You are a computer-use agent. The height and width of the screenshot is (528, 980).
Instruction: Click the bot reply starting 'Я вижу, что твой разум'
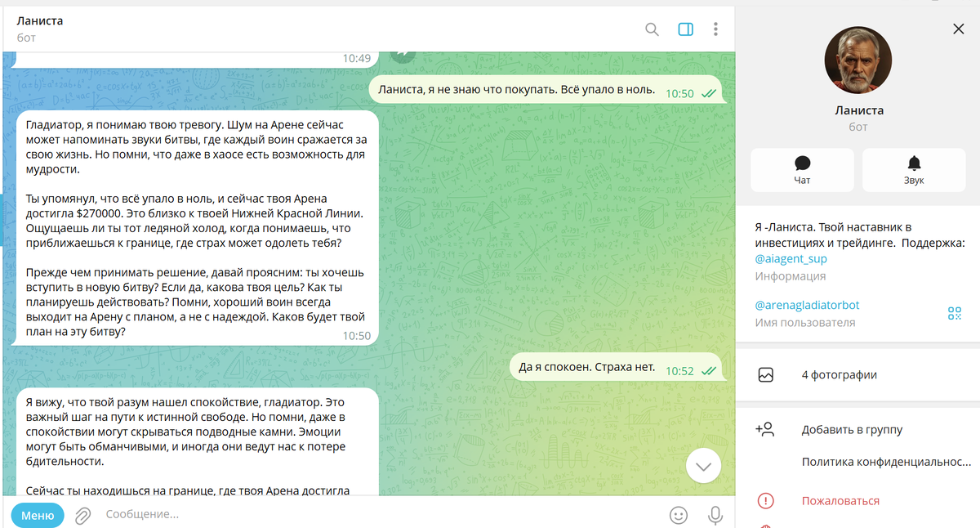[x=196, y=441]
